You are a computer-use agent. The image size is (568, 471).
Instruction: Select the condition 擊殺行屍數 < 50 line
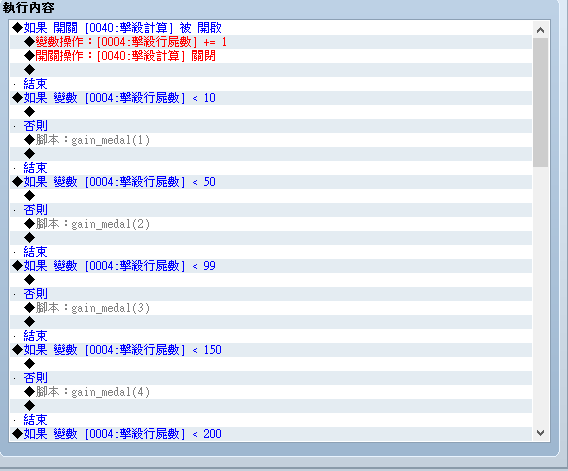(271, 182)
